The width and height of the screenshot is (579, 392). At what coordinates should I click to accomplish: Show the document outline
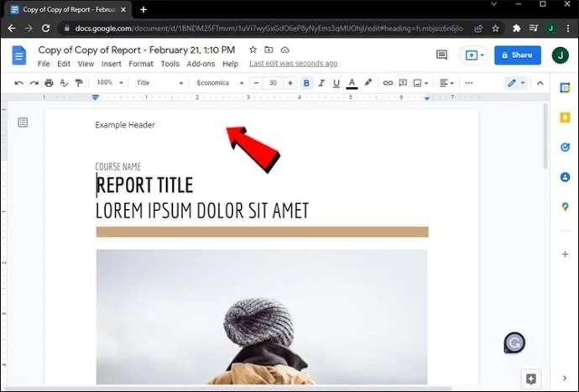23,123
